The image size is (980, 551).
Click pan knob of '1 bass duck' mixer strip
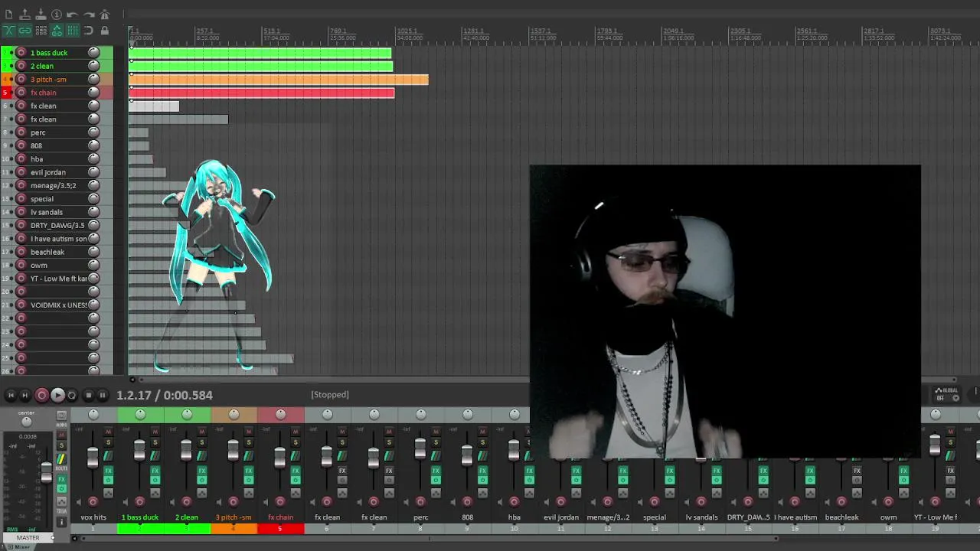140,414
